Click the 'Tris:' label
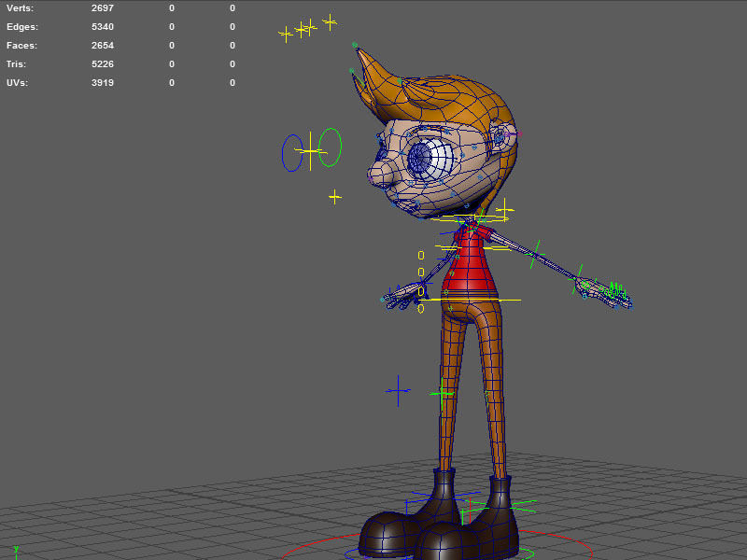This screenshot has height=560, width=747. coord(16,63)
